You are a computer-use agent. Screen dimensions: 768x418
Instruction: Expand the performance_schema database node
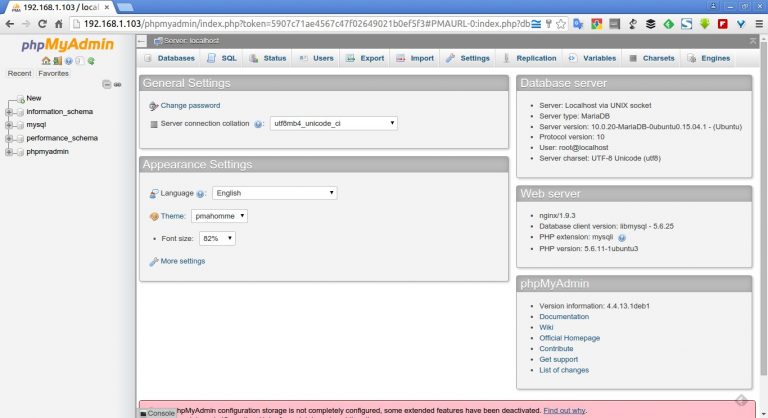(x=9, y=138)
